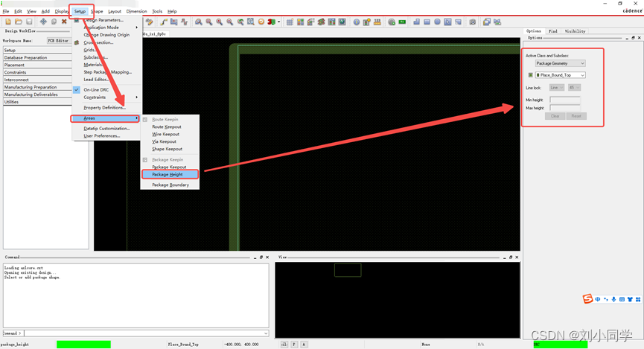Screen dimensions: 644x349
Task: Open the Package Geometry class dropdown
Action: 561,63
